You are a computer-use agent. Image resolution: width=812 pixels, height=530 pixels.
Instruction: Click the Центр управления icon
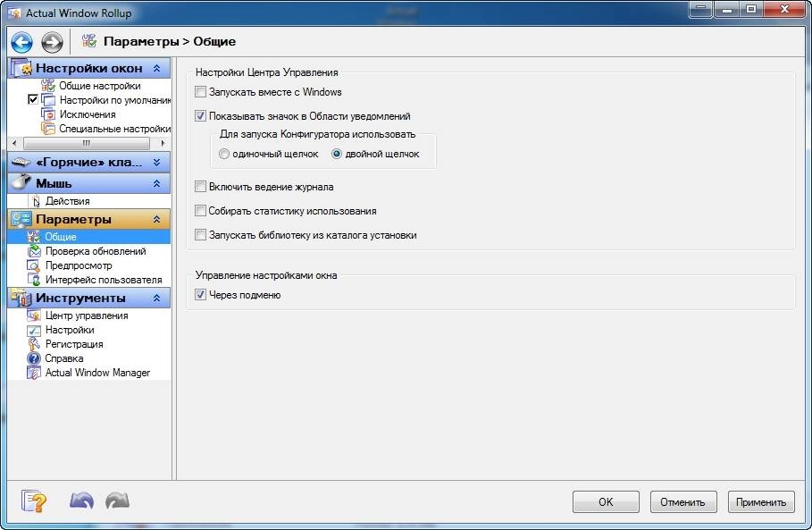click(x=34, y=315)
